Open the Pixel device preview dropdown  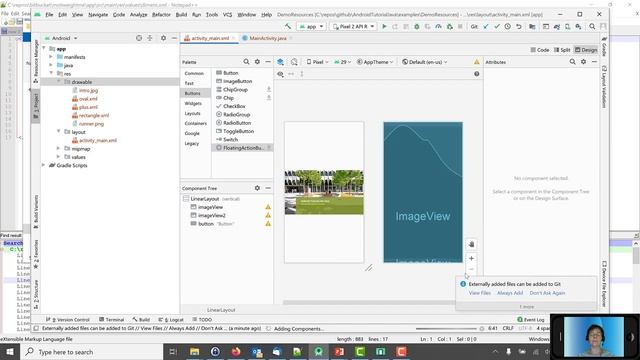click(318, 62)
